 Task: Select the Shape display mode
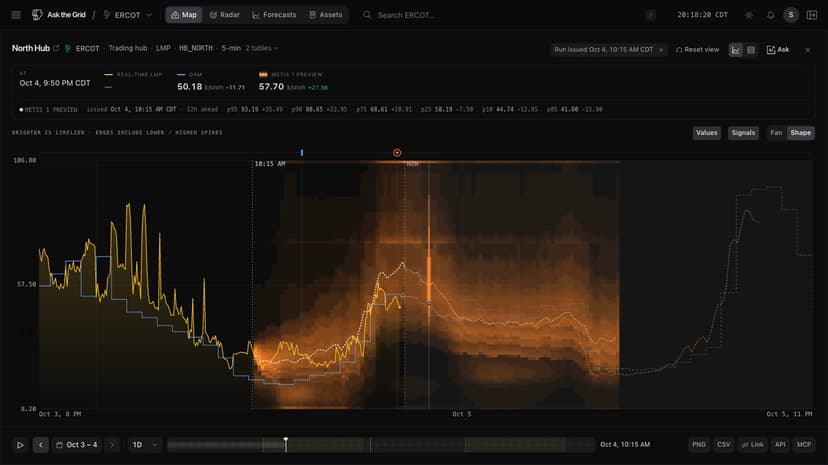[x=801, y=133]
